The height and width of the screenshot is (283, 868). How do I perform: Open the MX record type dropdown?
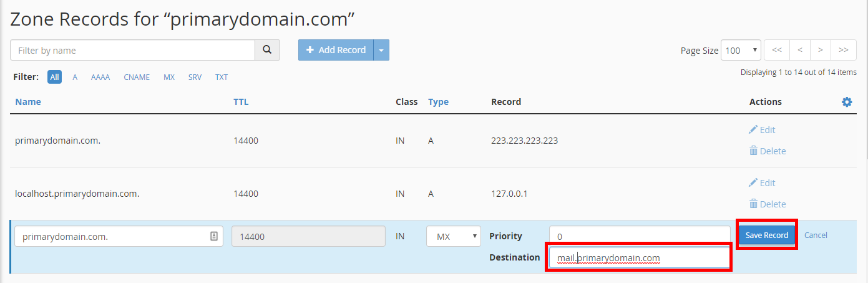[454, 236]
